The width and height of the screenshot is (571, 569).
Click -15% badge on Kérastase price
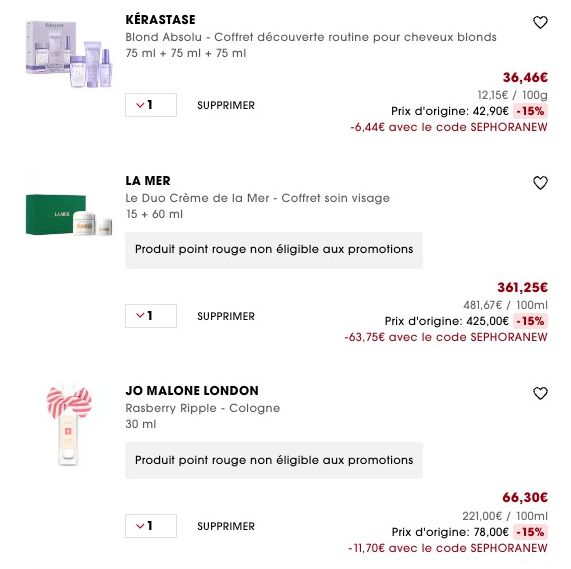[x=530, y=111]
